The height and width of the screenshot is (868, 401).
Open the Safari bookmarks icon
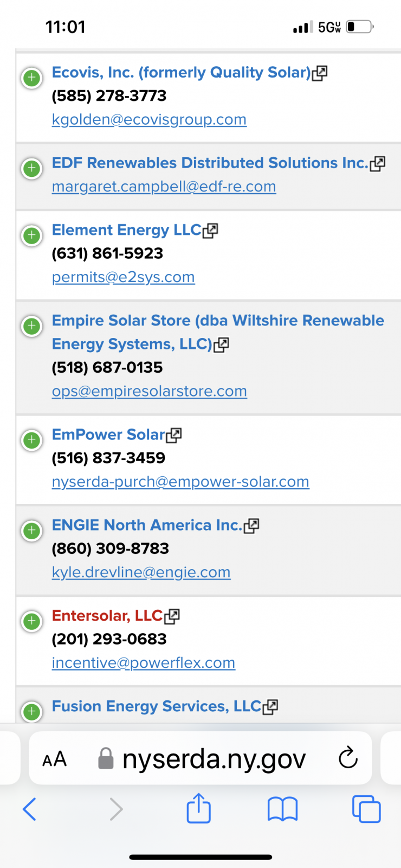click(282, 809)
